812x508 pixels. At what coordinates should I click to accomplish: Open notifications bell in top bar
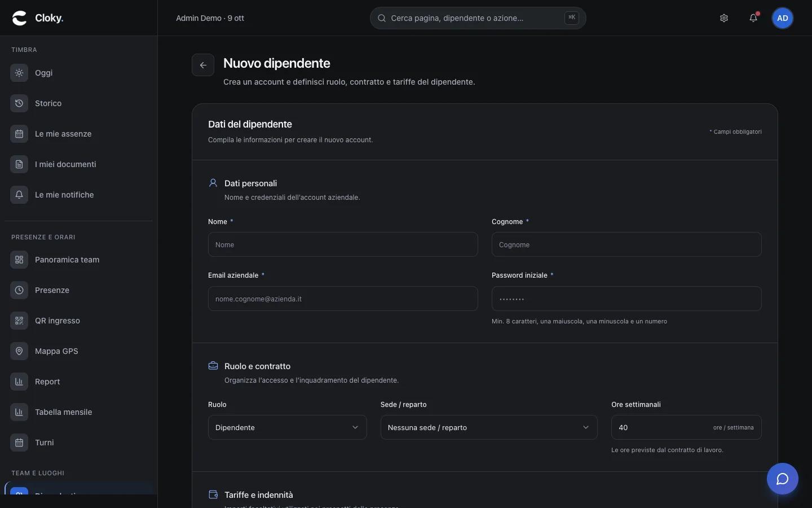point(753,18)
